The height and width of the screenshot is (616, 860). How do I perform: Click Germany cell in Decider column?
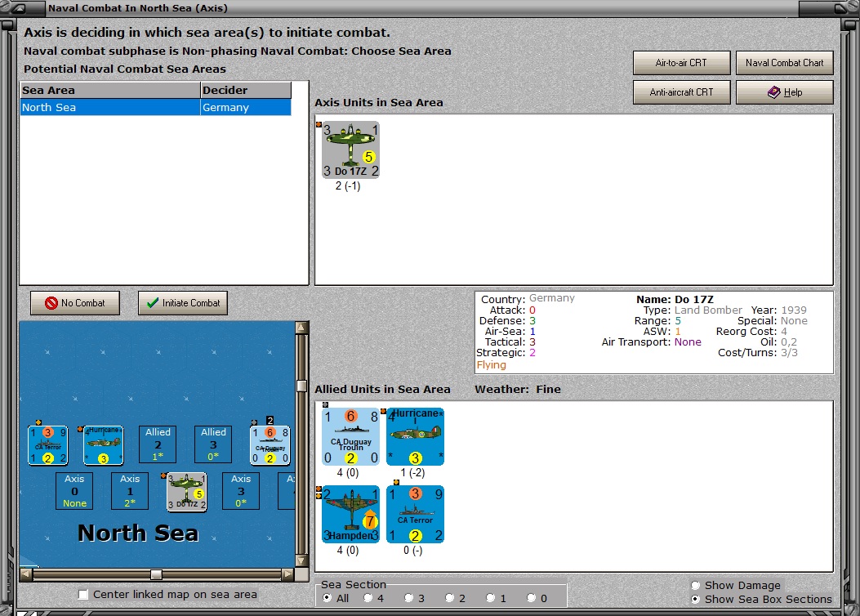tap(246, 108)
